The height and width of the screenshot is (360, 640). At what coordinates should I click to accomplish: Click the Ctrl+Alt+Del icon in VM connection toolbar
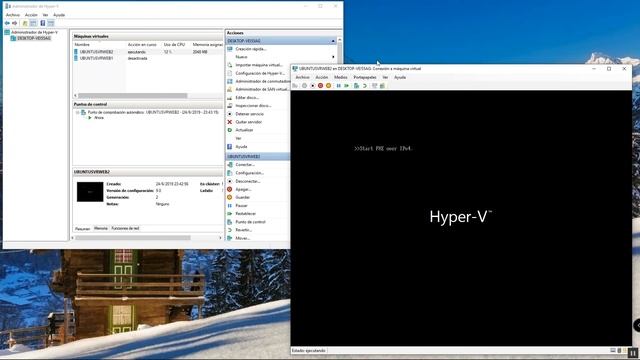tap(295, 86)
